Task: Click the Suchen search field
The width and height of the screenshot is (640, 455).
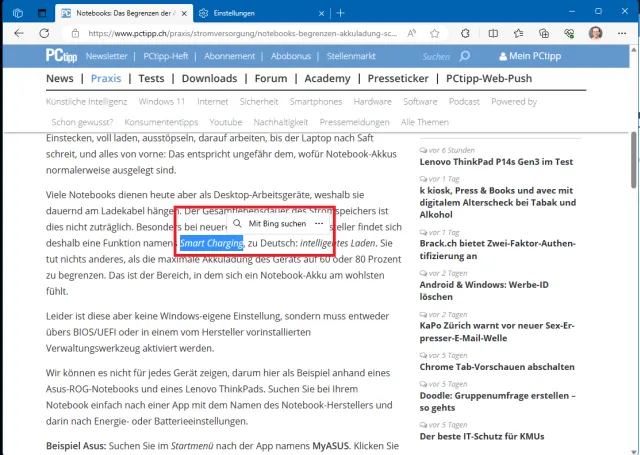Action: (x=436, y=57)
